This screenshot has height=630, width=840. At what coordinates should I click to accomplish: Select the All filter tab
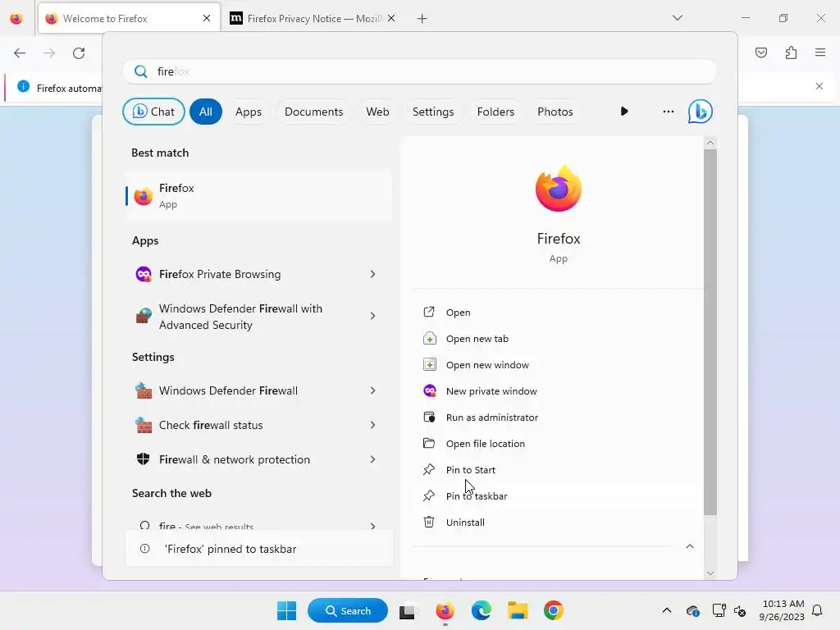(x=206, y=112)
